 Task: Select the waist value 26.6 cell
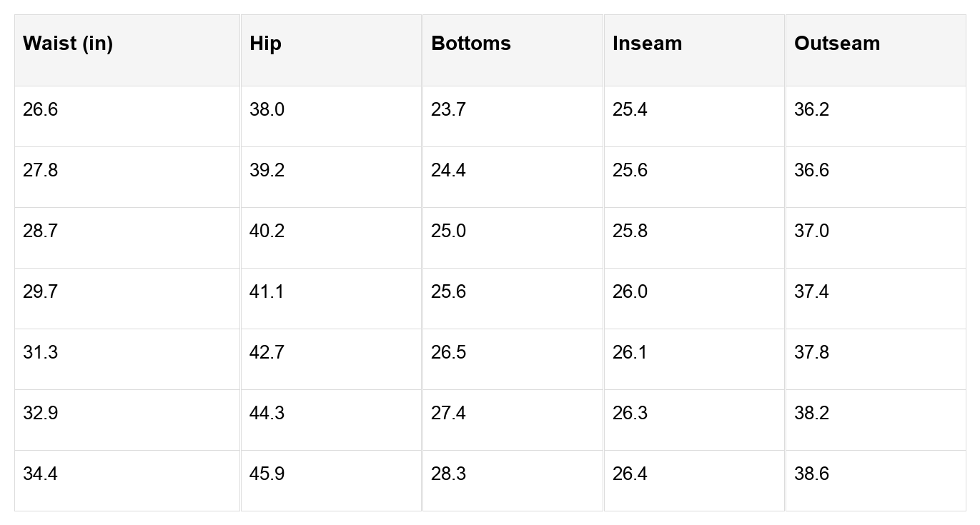click(x=41, y=110)
